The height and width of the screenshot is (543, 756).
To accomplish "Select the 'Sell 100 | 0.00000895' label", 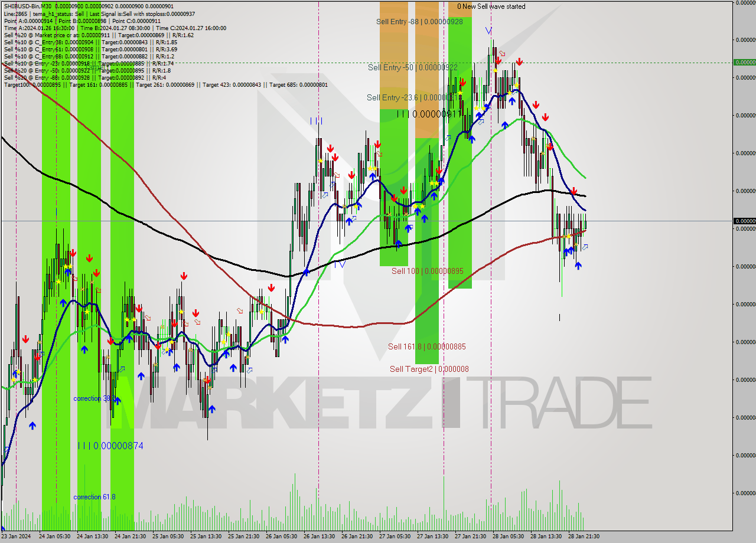I will 427,271.
